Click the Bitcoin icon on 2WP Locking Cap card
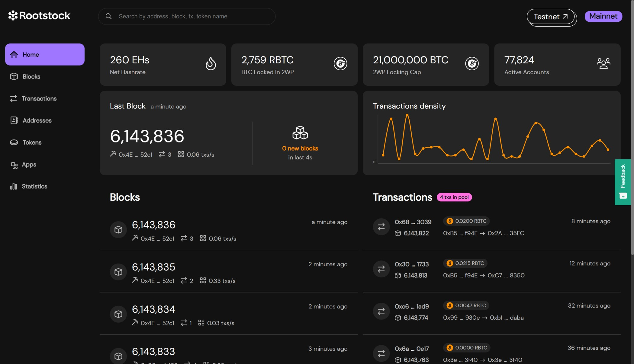Viewport: 634px width, 364px height. [472, 64]
